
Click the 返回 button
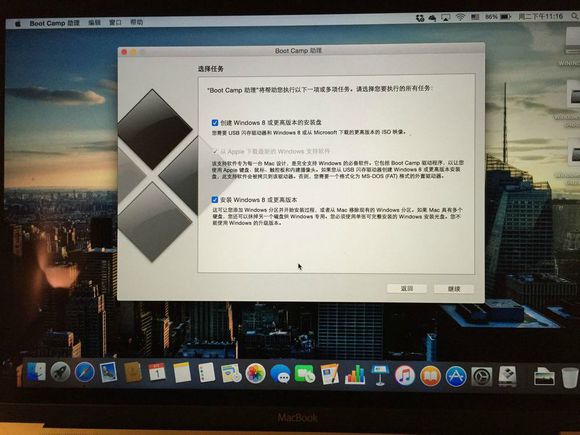pyautogui.click(x=407, y=288)
